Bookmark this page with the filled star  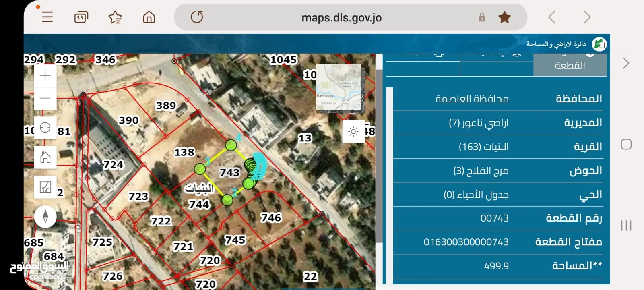(x=504, y=17)
